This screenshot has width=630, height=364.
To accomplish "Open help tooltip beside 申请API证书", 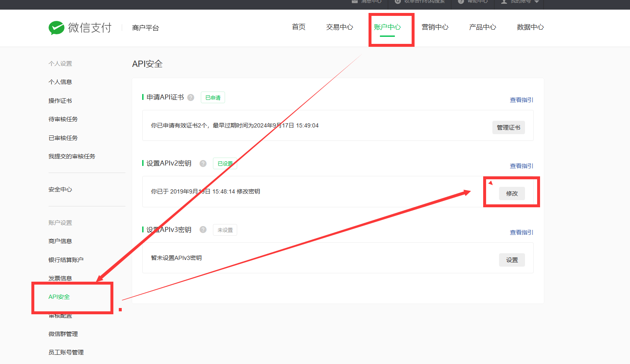I will [191, 97].
